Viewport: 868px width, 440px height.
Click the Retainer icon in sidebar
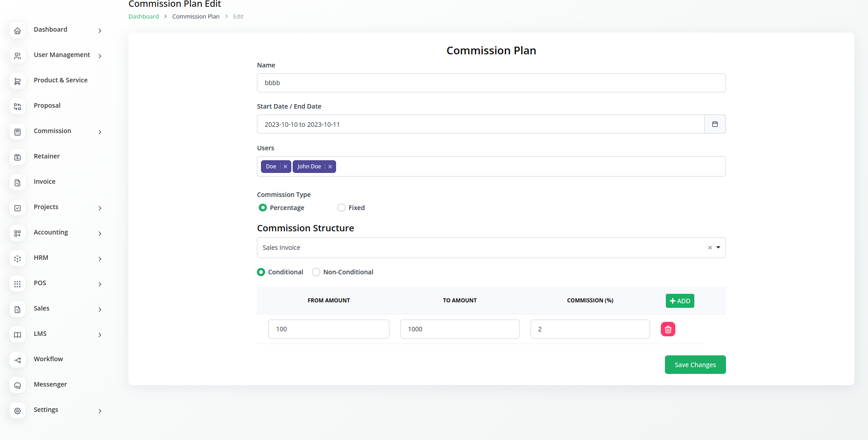18,158
